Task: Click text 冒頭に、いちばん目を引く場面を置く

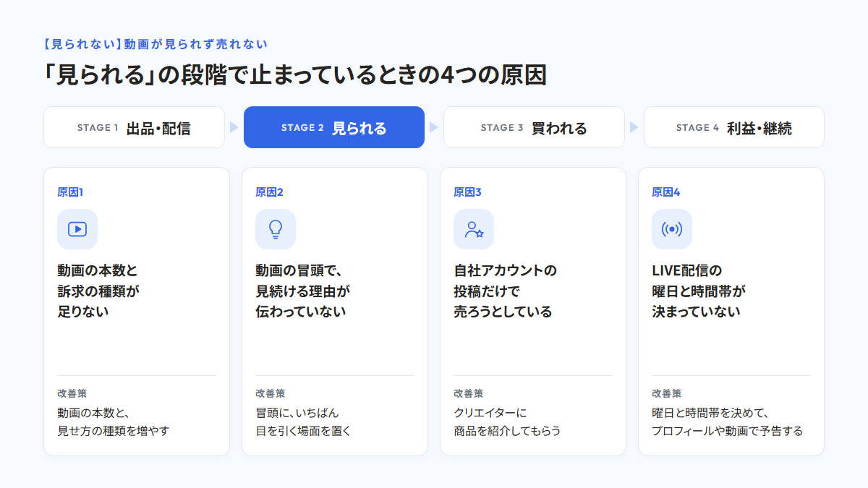Action: tap(303, 422)
